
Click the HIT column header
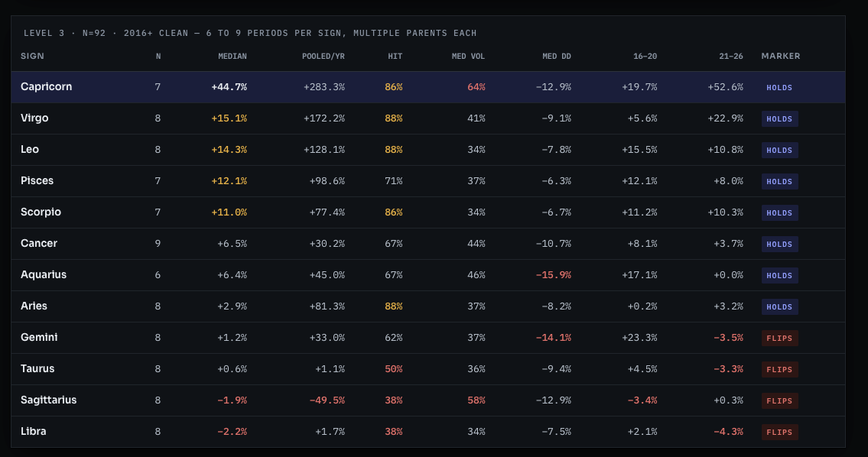(395, 56)
